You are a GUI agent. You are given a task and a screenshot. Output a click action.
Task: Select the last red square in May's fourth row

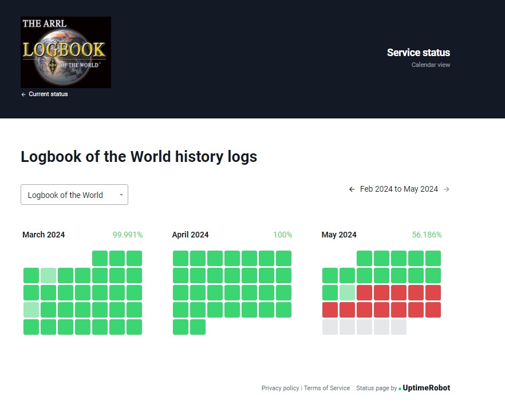(x=433, y=310)
